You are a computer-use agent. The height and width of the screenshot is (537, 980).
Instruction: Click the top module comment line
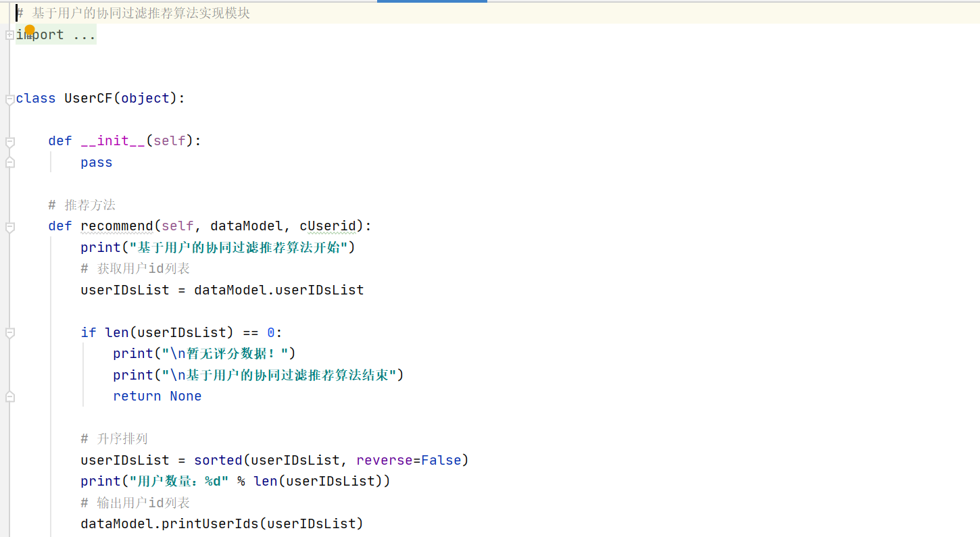tap(132, 12)
